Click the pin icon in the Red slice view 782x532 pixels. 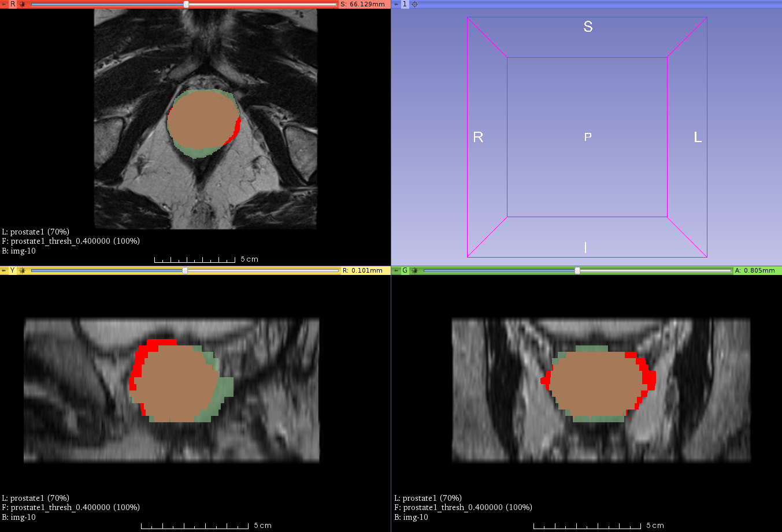[x=4, y=4]
